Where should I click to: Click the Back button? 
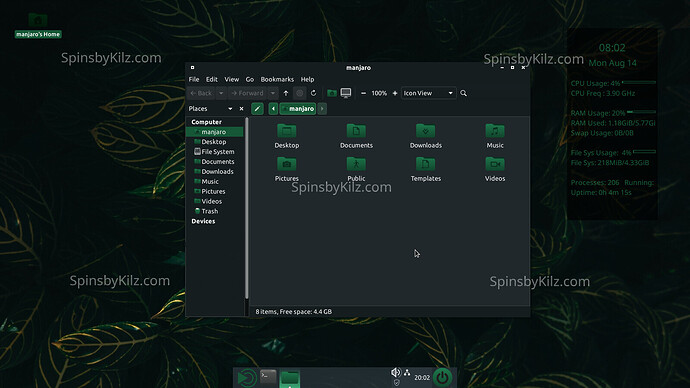tap(201, 93)
